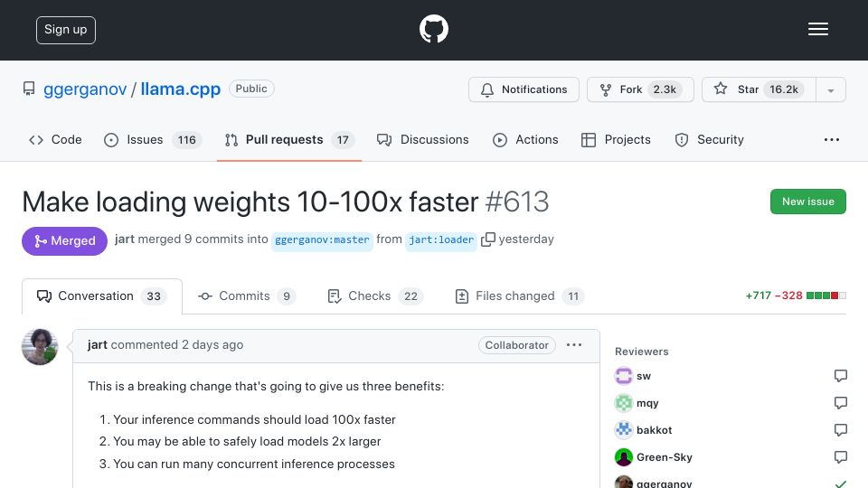
Task: Open ggerganov owner link
Action: [x=85, y=89]
